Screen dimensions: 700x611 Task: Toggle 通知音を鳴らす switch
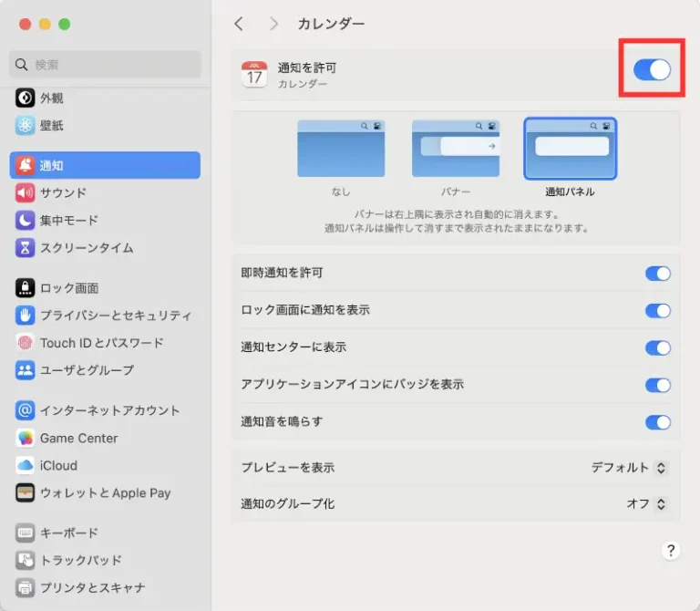click(657, 422)
